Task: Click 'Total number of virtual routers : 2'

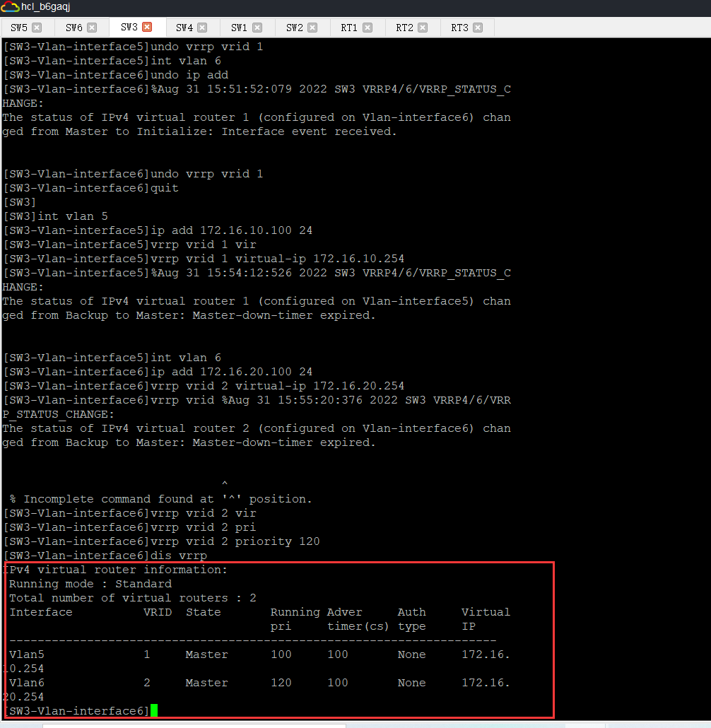Action: 133,598
